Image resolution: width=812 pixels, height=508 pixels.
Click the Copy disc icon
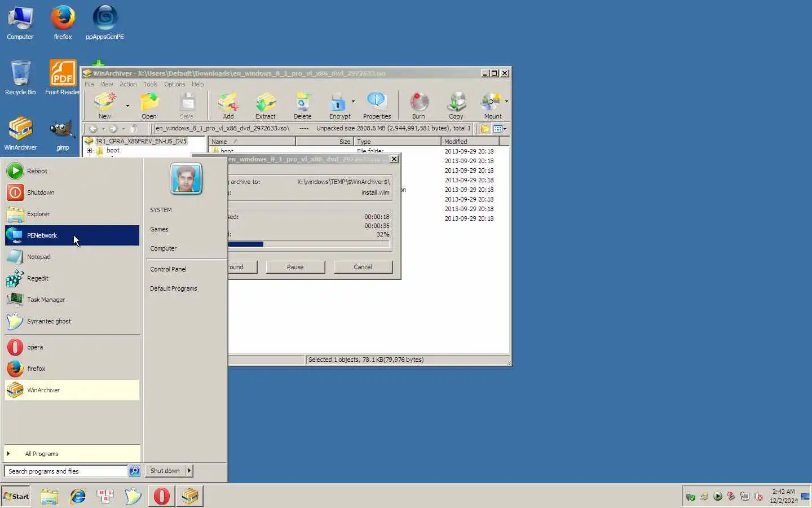click(x=456, y=102)
